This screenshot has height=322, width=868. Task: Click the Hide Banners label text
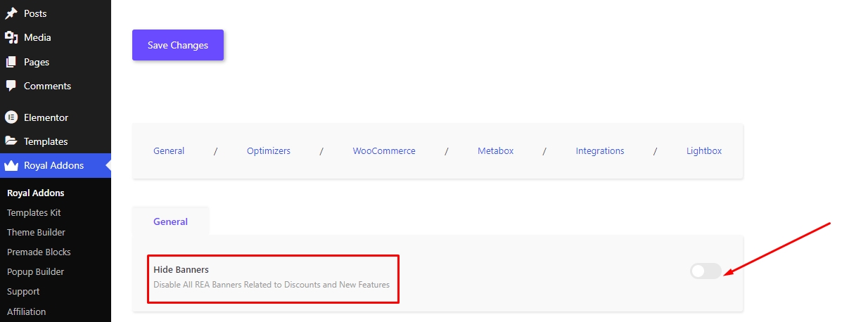[181, 269]
